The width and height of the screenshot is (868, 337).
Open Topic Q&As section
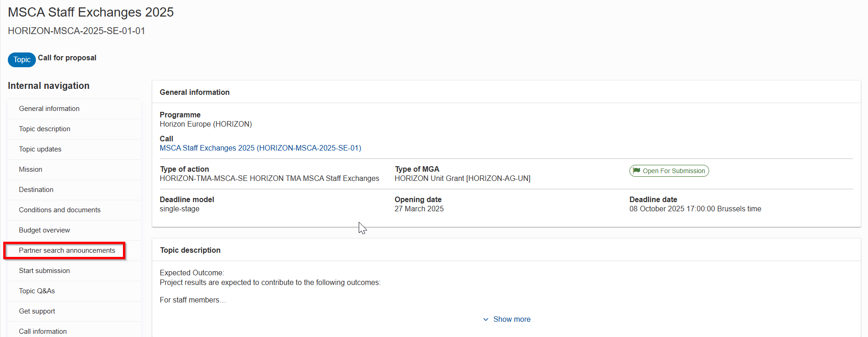74,291
